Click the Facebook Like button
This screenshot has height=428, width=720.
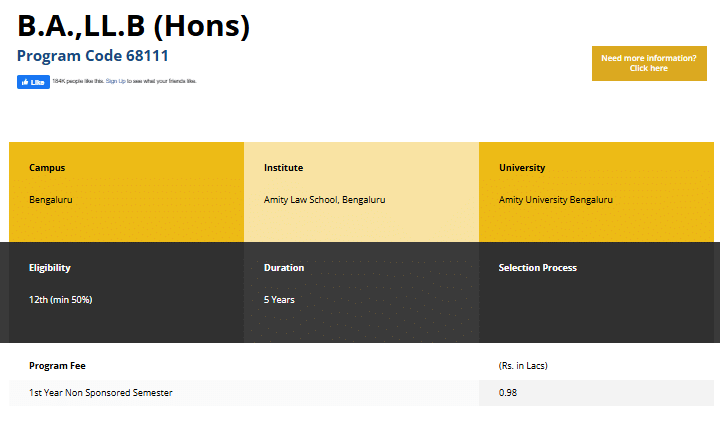[33, 82]
